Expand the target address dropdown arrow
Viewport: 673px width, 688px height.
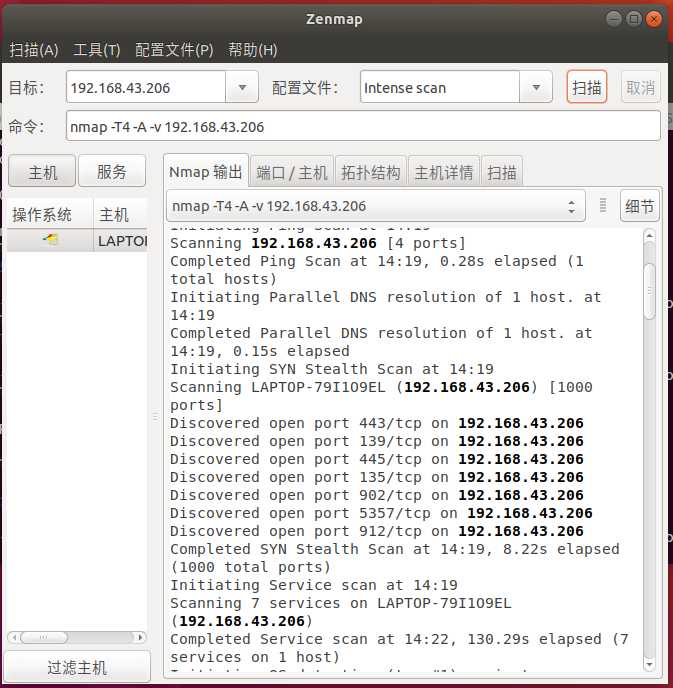tap(242, 87)
